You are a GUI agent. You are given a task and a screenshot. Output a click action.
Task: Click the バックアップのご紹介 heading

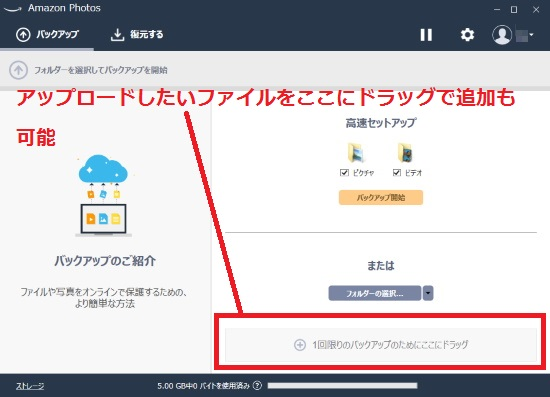click(x=105, y=261)
